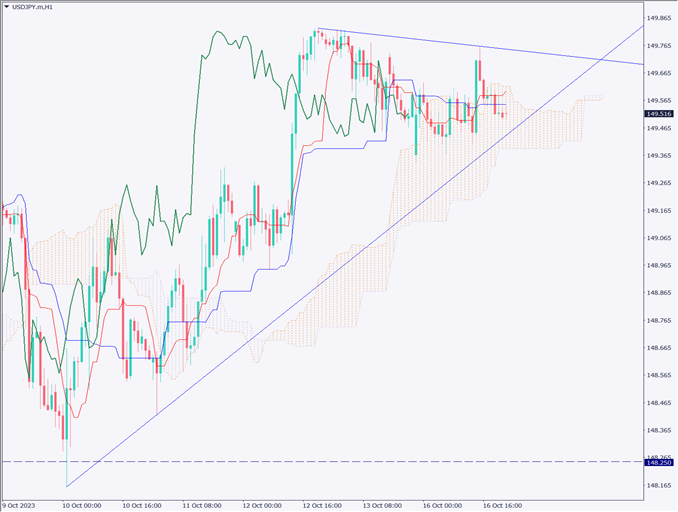This screenshot has height=512, width=678.
Task: Click the 10 Oct 16:00 time label
Action: [142, 505]
